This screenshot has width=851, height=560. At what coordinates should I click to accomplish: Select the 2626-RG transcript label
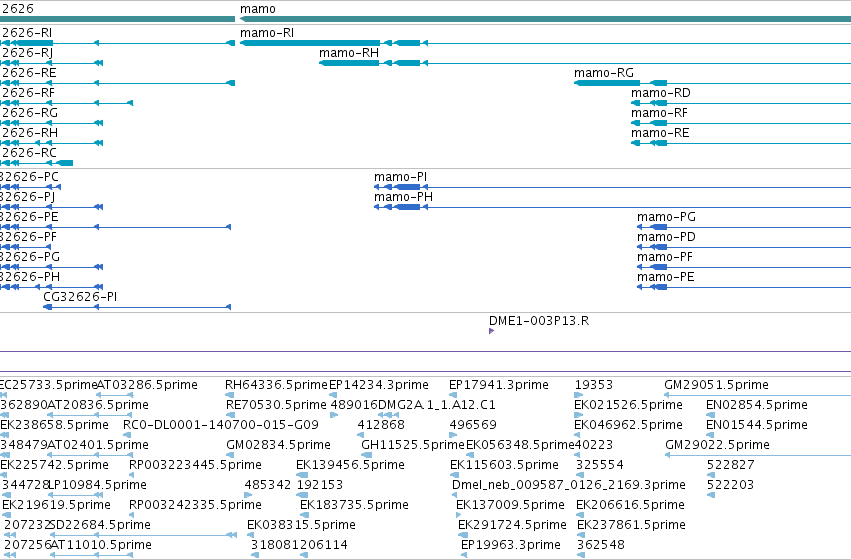coord(29,113)
